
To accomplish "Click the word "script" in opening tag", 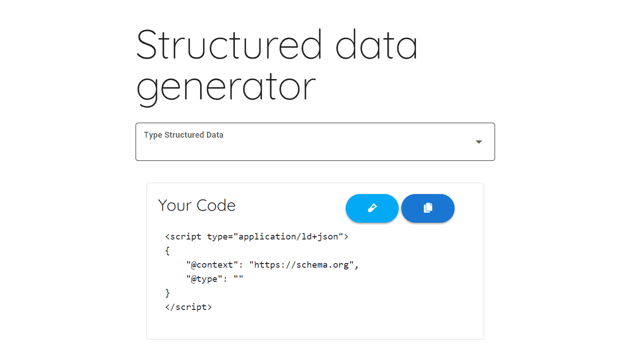I will [186, 237].
